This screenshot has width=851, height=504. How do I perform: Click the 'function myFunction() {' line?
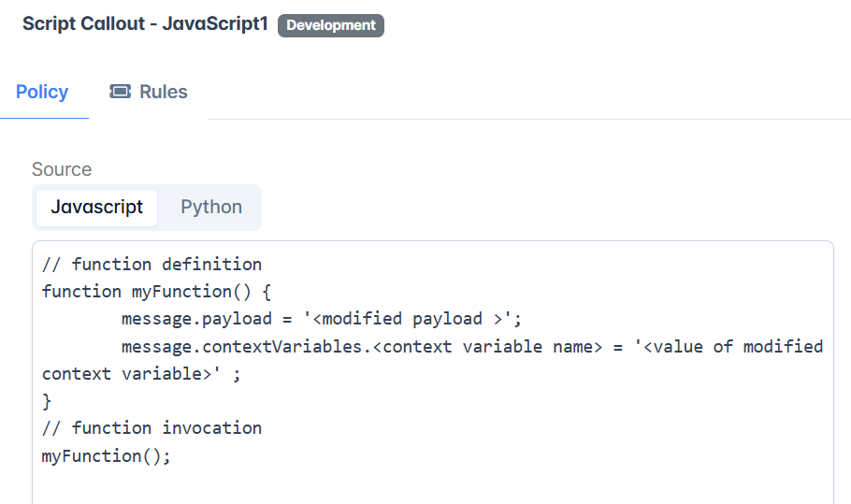[x=156, y=292]
